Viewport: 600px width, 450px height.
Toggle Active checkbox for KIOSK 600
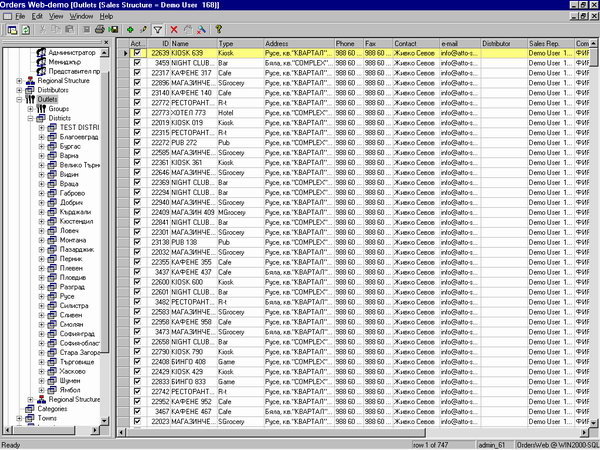[137, 282]
